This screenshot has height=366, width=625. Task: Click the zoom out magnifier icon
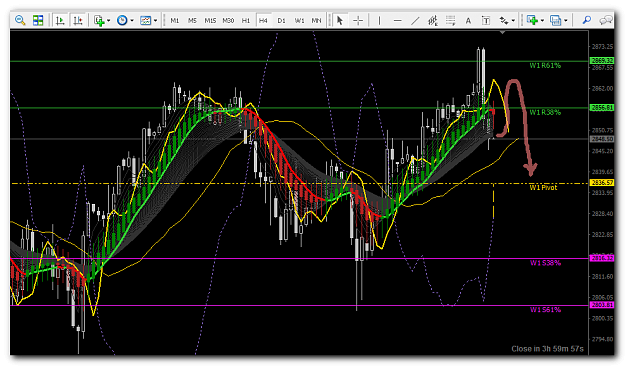(20, 20)
